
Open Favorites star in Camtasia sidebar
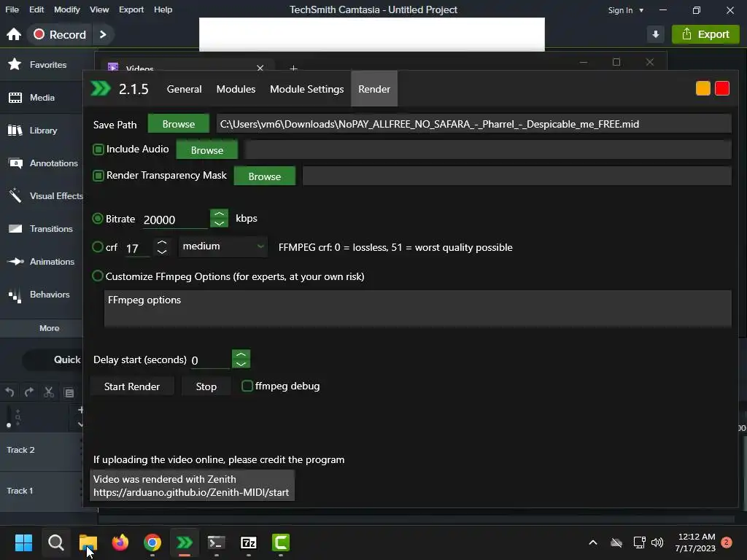15,64
